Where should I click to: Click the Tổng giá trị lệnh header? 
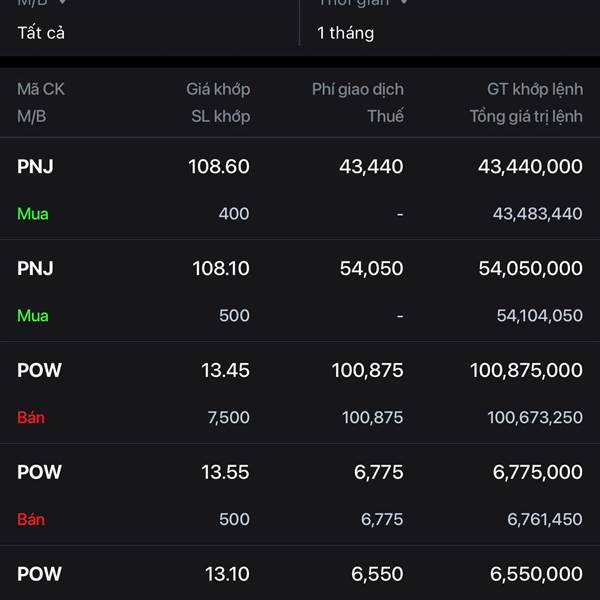point(525,116)
